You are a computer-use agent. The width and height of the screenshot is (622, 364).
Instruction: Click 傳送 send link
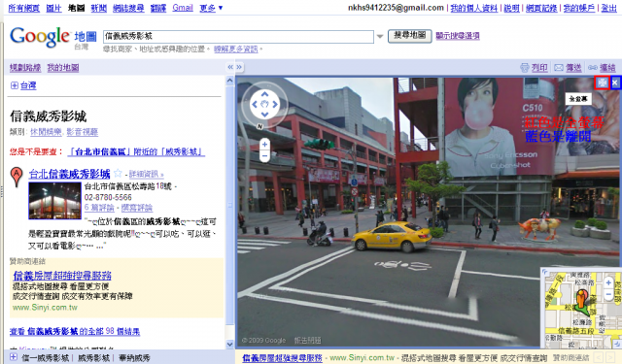(x=573, y=68)
